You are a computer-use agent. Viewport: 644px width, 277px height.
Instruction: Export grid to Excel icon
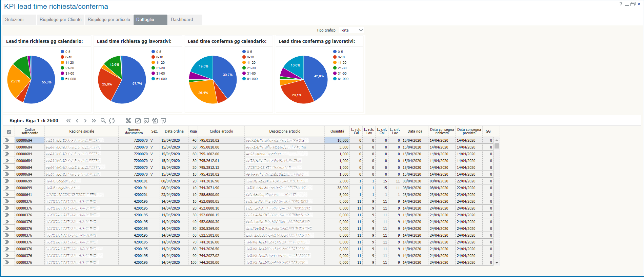pyautogui.click(x=128, y=121)
